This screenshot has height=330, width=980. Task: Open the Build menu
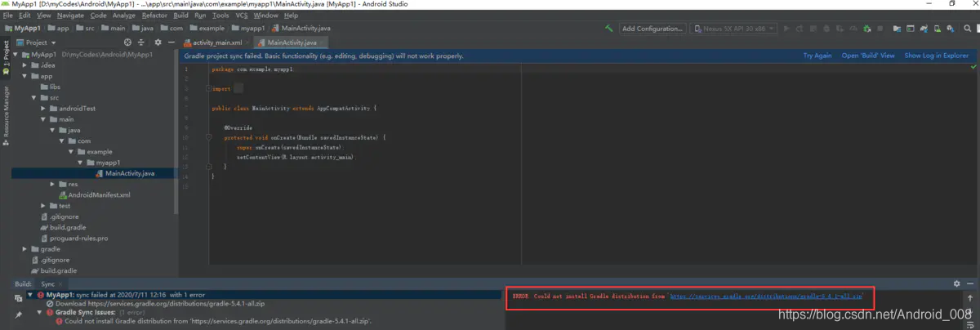coord(180,16)
